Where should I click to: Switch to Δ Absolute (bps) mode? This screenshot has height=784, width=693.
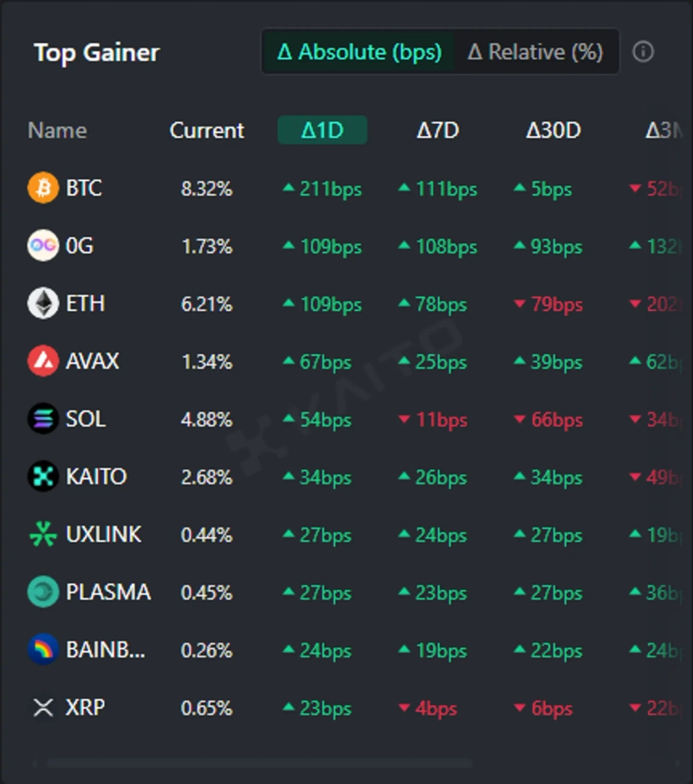pos(359,52)
